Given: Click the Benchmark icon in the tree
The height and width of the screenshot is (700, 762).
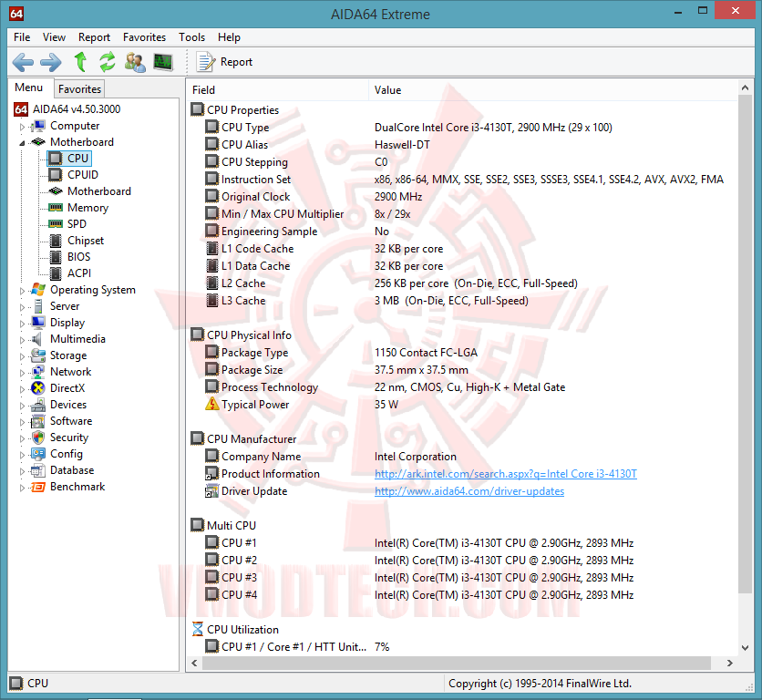Looking at the screenshot, I should point(38,487).
